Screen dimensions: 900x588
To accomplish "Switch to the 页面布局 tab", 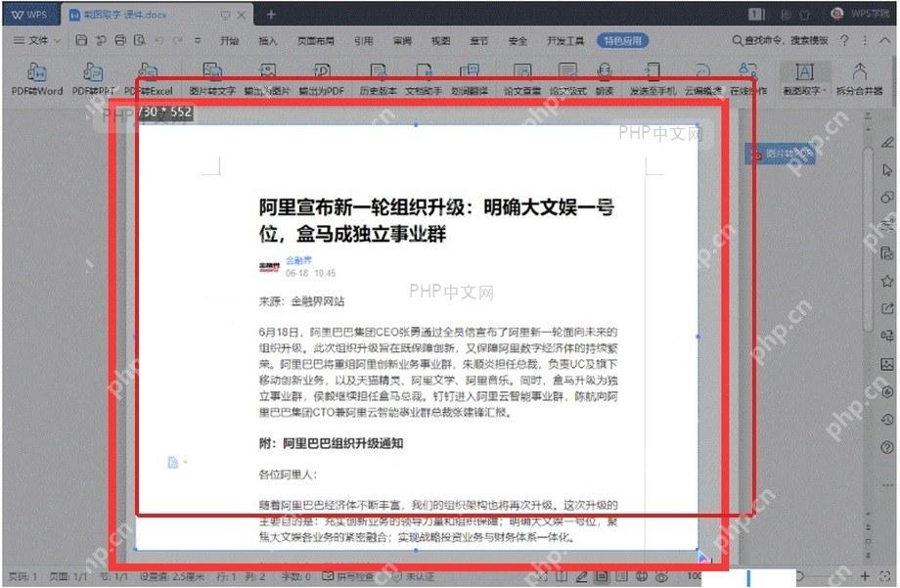I will point(316,40).
